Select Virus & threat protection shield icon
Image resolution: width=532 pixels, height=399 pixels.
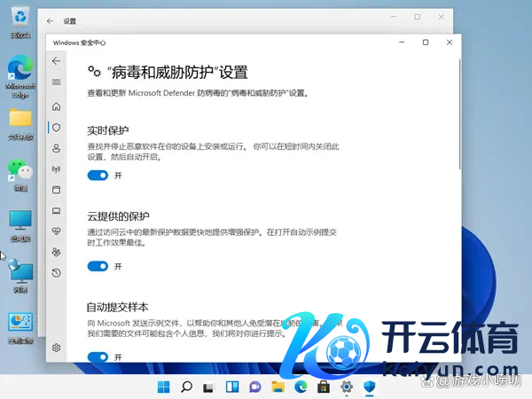coord(57,128)
